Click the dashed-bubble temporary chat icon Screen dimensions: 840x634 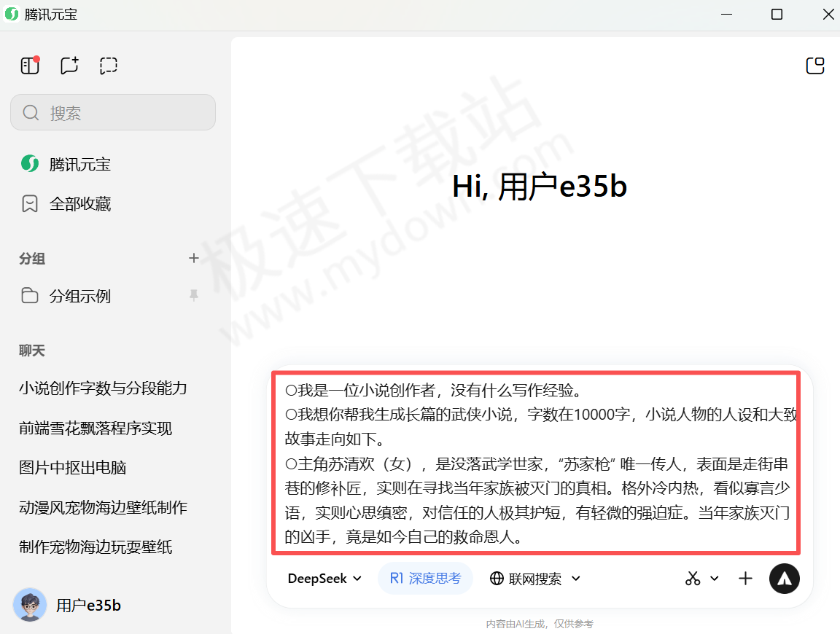(109, 66)
